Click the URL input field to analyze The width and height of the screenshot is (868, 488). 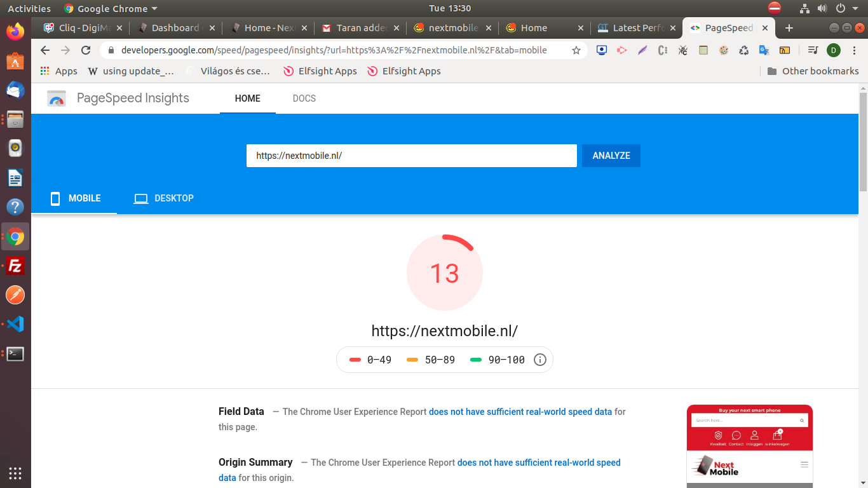point(411,156)
